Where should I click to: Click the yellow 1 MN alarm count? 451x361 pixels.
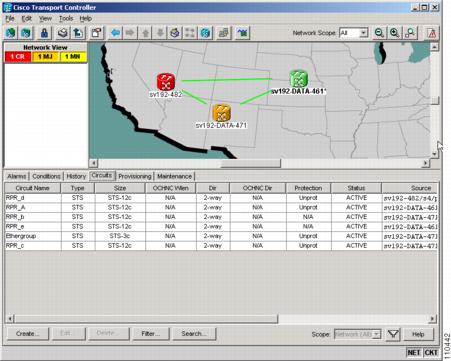73,56
